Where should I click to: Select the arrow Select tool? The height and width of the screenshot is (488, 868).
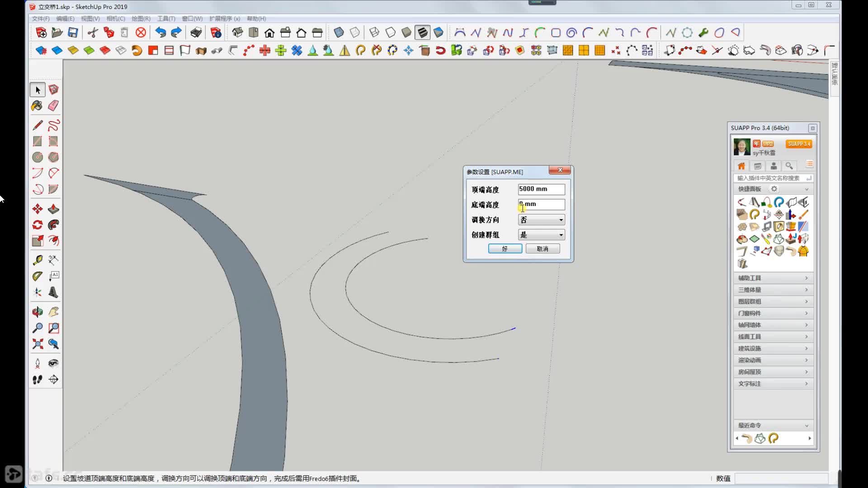coord(38,90)
